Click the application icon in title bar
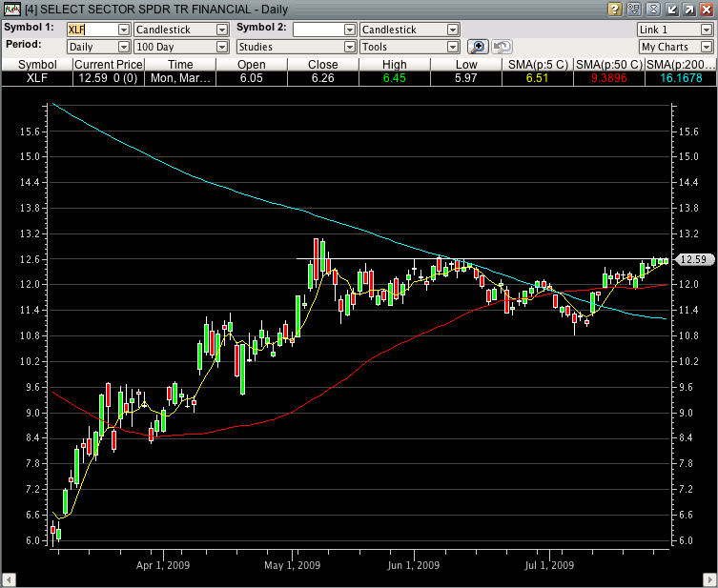Viewport: 718px width, 588px height. (11, 9)
